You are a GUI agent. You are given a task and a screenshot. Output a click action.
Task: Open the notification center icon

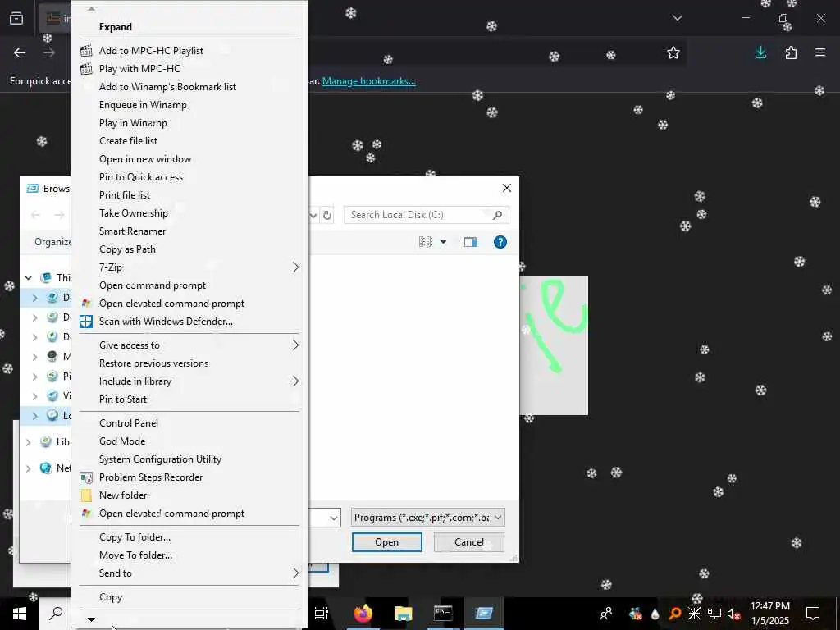coord(813,614)
